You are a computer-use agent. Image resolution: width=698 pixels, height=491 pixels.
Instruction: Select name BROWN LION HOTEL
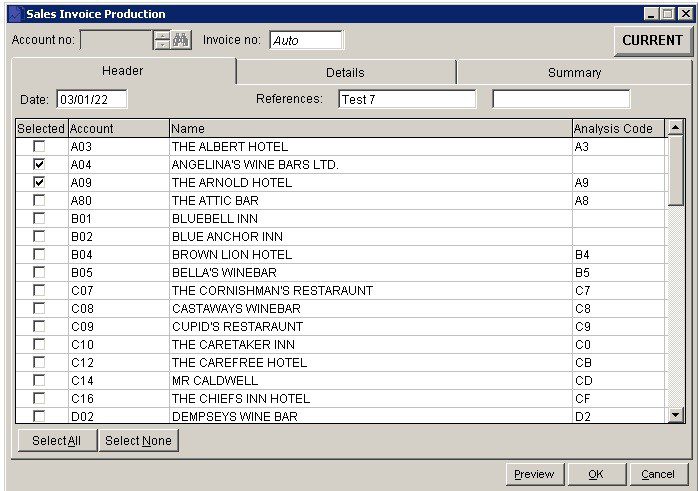coord(232,255)
